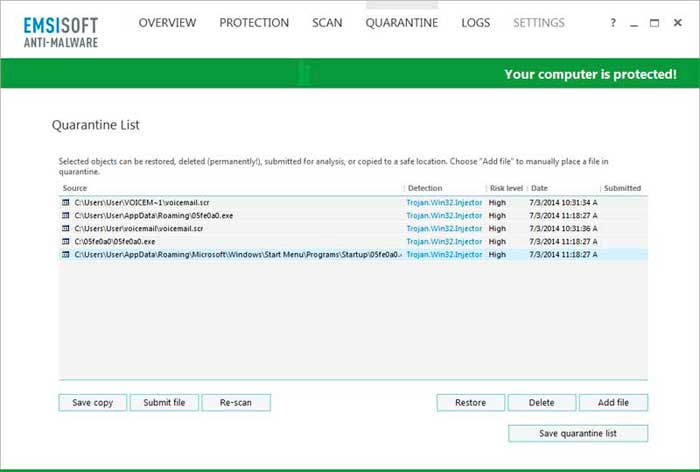
Task: Click file icon of AppData Roaming 05fe0a0.exe
Action: [65, 215]
